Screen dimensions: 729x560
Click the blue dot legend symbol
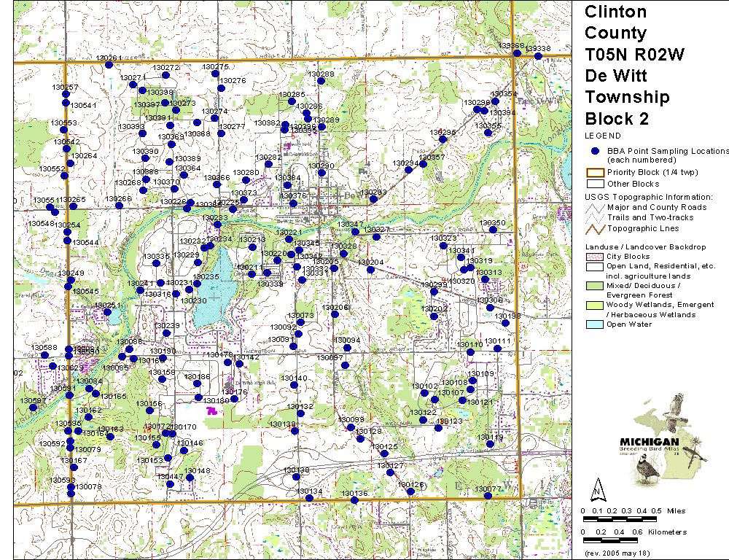tap(595, 151)
